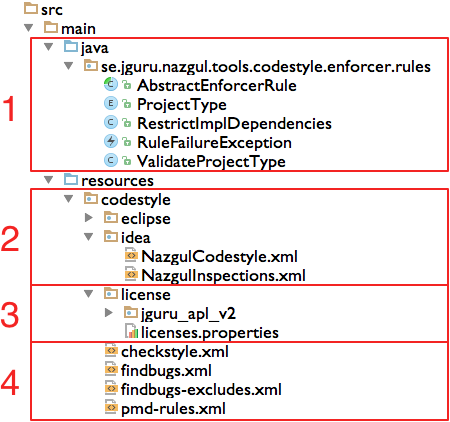Click the XML icon next to pmd-rules.xml

[111, 407]
